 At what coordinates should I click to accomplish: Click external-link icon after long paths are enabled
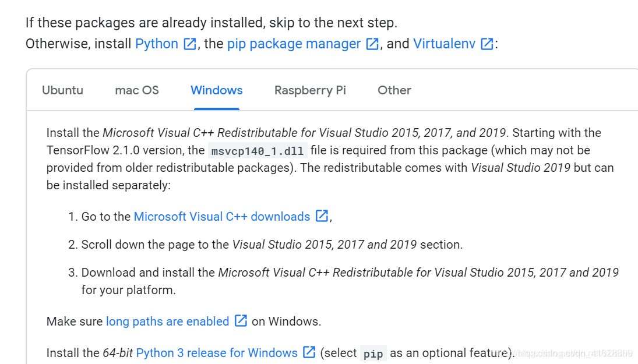tap(241, 320)
